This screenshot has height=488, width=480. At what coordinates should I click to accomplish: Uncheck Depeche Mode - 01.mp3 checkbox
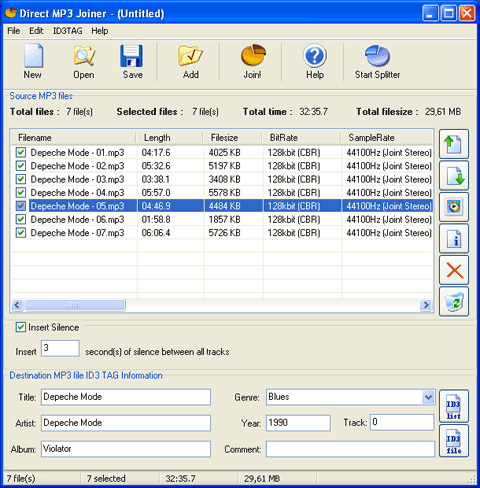21,153
